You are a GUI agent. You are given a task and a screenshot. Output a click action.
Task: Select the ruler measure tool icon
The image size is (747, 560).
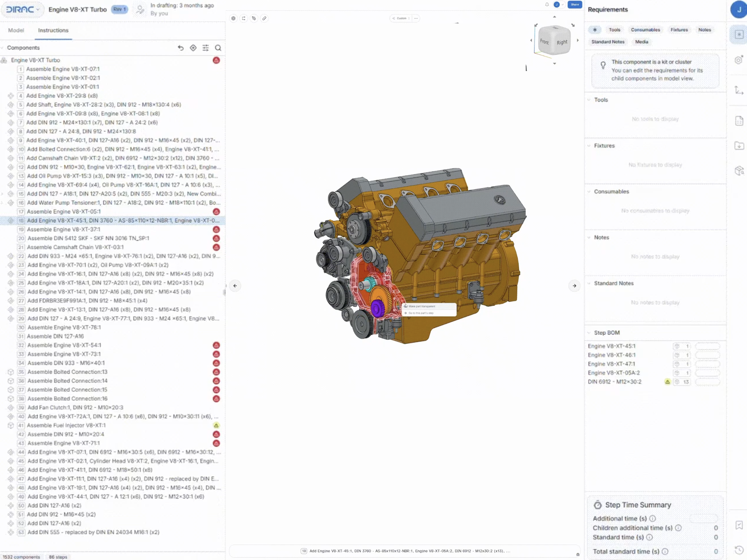(x=265, y=18)
